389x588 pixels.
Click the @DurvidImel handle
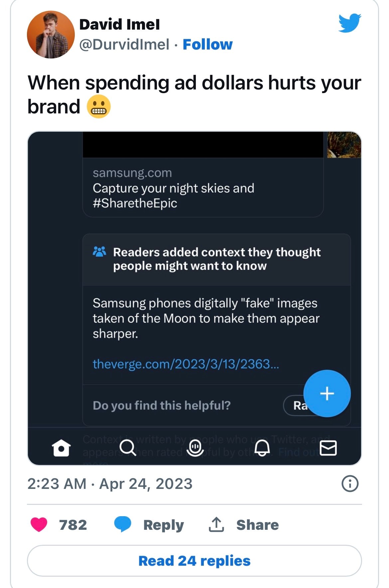124,44
